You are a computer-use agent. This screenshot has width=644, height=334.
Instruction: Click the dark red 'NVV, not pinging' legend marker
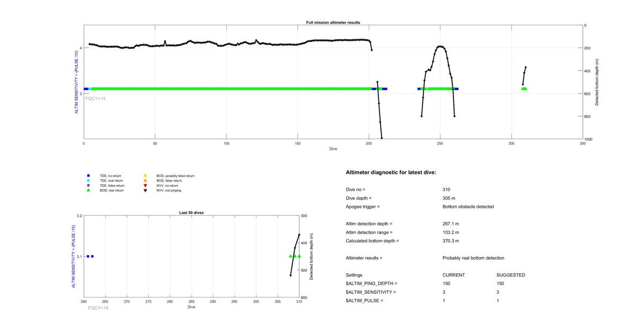[145, 190]
